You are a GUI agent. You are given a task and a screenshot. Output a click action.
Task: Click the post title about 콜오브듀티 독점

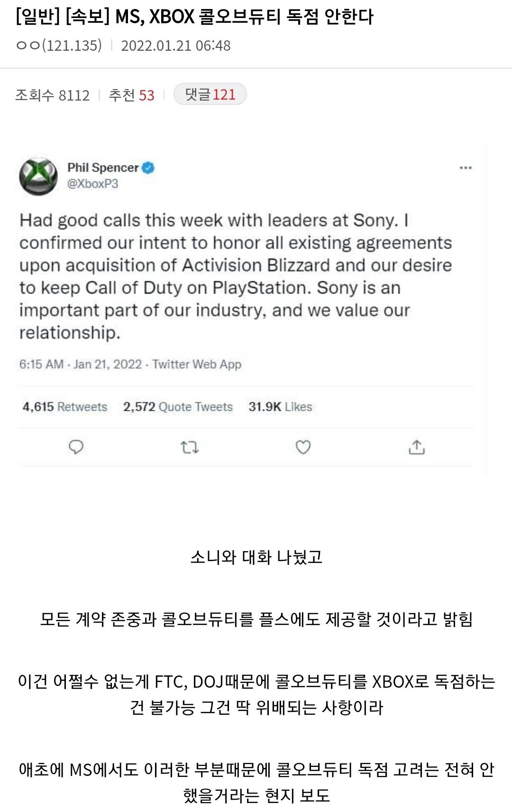pos(194,18)
